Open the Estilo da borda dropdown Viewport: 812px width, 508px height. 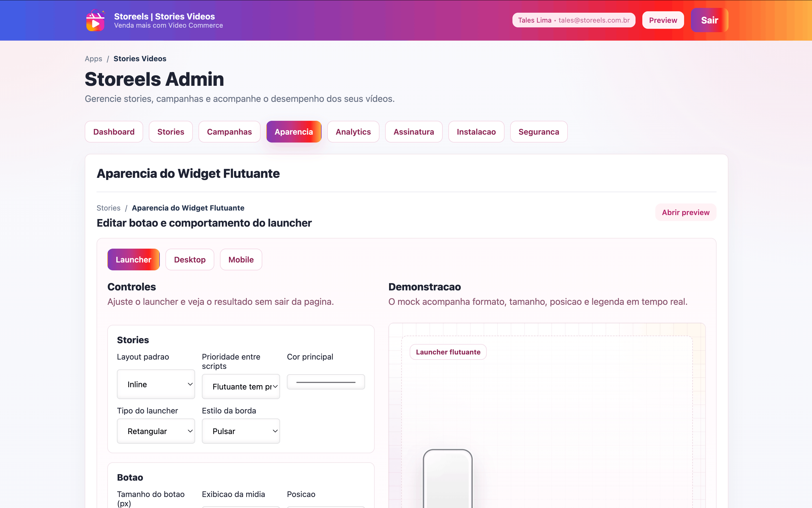[241, 431]
